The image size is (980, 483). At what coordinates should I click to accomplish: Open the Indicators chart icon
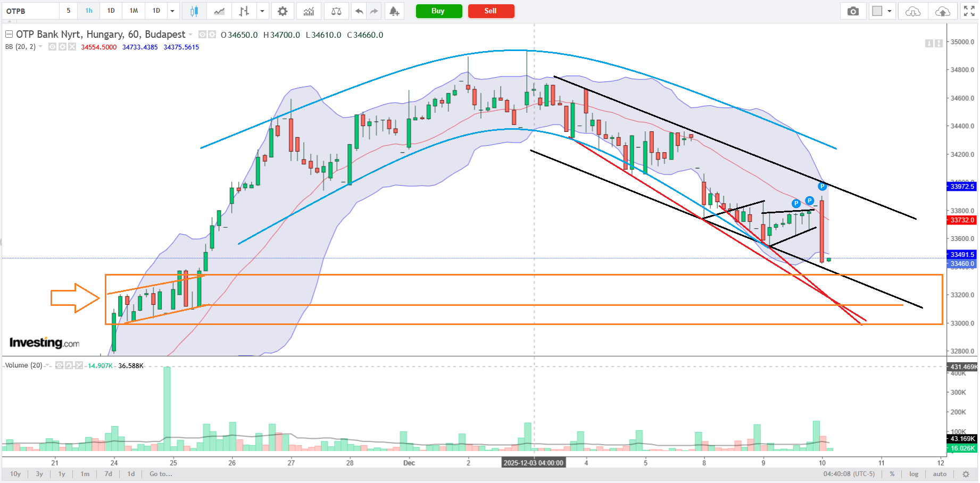309,11
